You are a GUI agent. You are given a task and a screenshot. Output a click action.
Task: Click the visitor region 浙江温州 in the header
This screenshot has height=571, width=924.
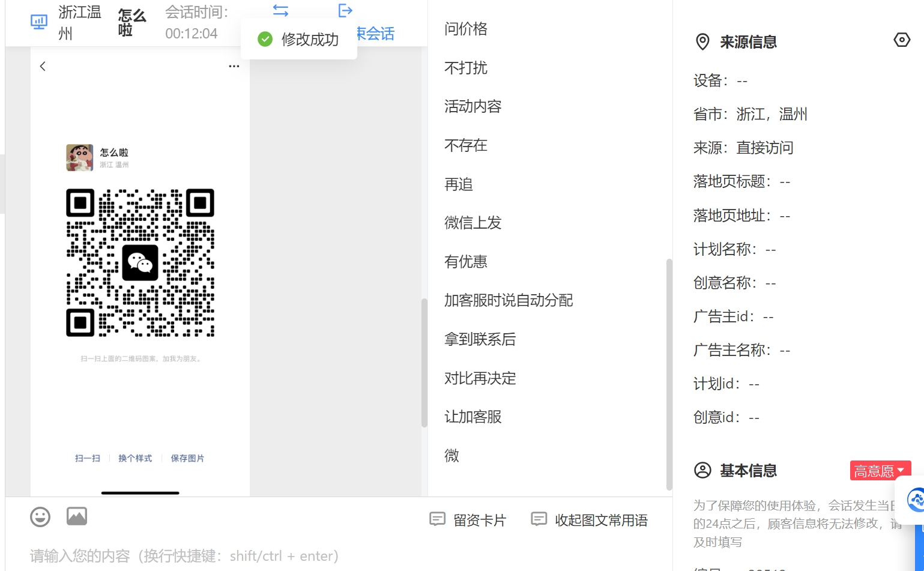[x=80, y=23]
